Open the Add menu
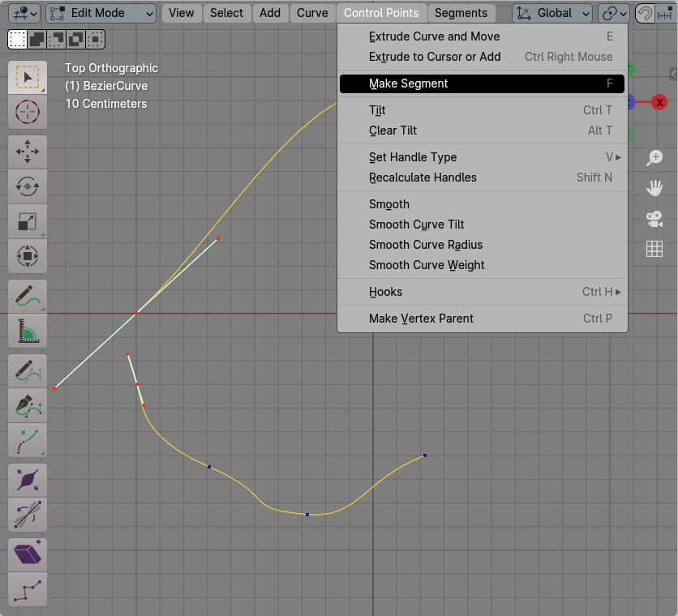Screen dimensions: 678x616 pos(270,14)
